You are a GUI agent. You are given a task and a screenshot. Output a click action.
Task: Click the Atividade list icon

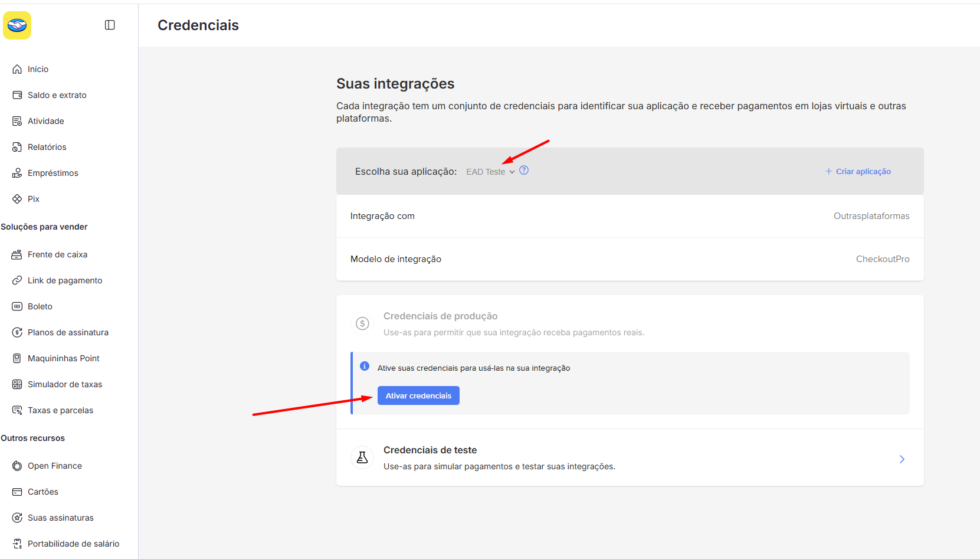point(17,121)
